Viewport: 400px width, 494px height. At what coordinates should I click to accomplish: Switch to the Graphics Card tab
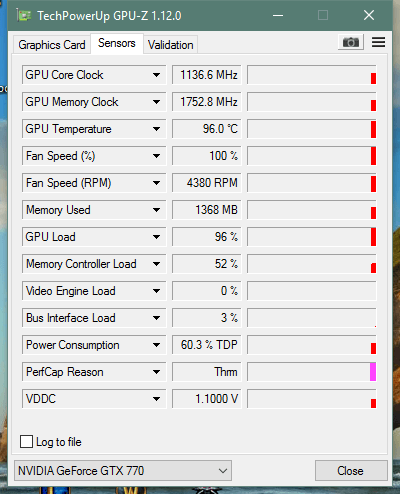tap(52, 45)
